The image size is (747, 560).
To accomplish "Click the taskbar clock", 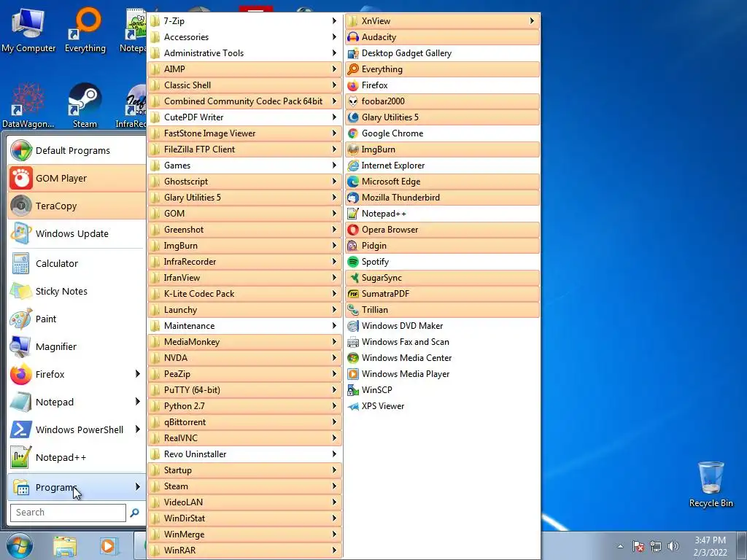I will [711, 546].
